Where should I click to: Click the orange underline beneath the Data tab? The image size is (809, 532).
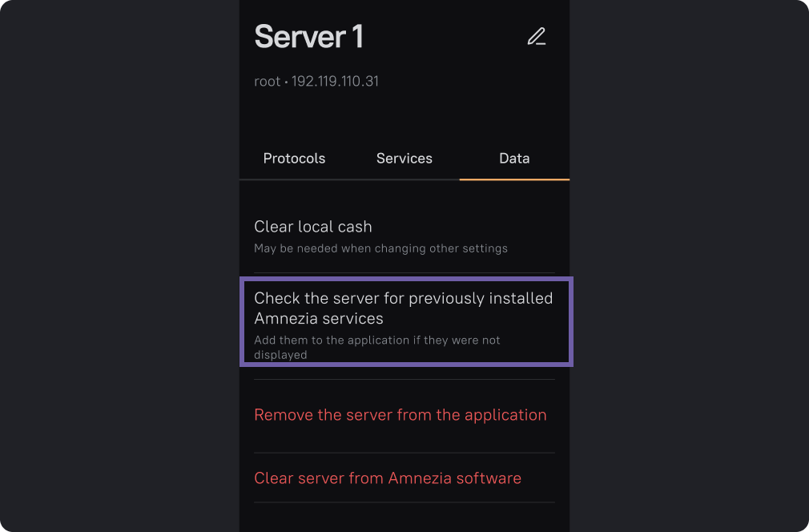point(514,179)
